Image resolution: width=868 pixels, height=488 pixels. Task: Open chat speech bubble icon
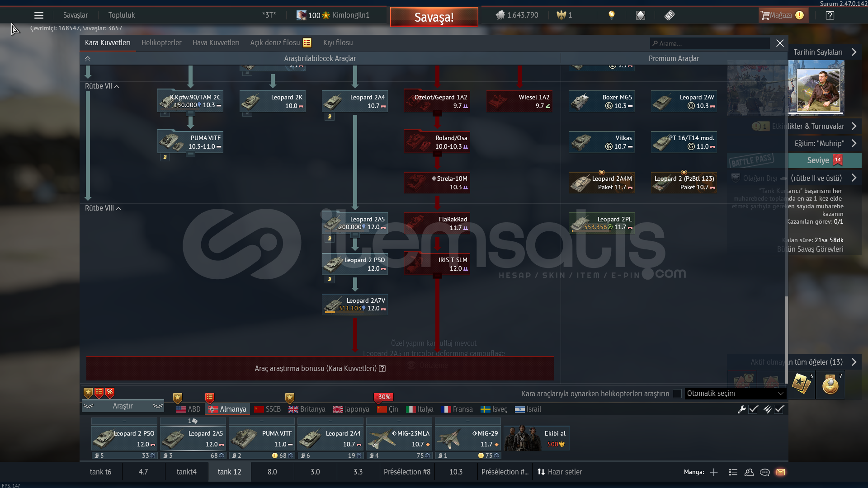click(x=765, y=472)
